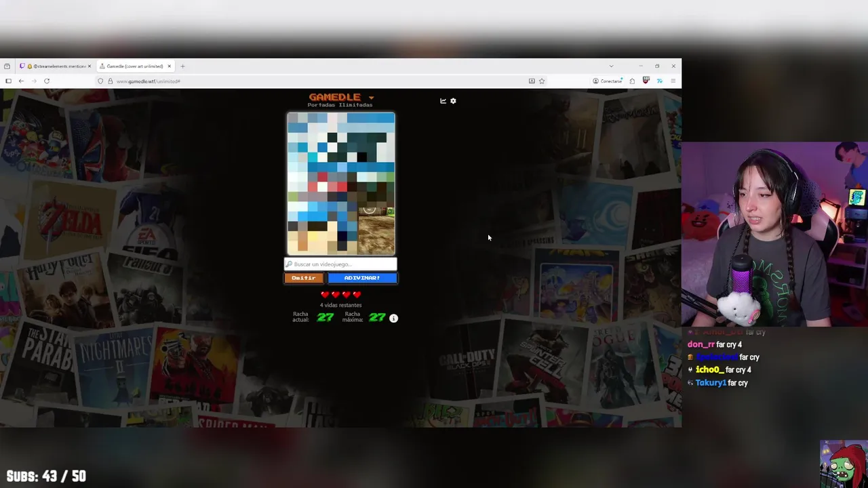Click the Conectarse account button

pos(608,81)
